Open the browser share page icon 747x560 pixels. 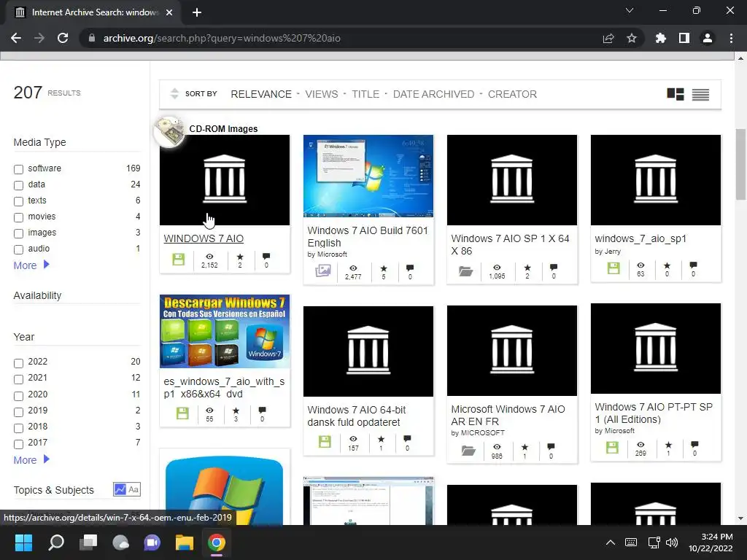608,38
